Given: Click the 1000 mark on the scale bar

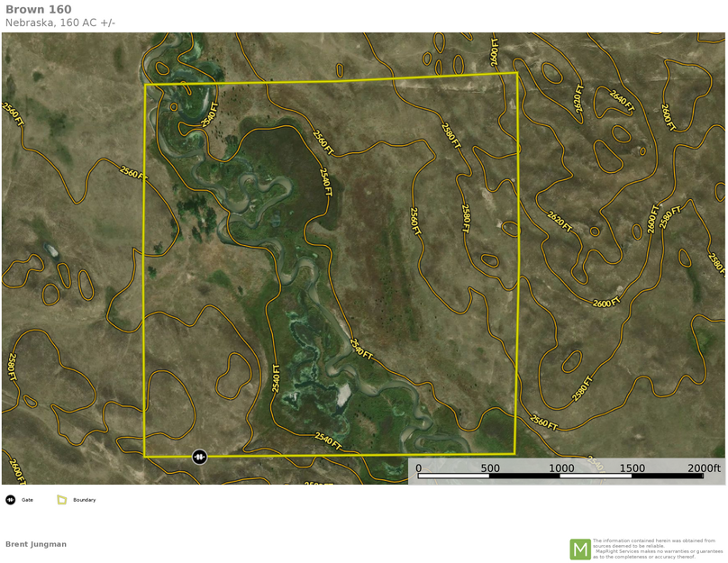Looking at the screenshot, I should [561, 468].
